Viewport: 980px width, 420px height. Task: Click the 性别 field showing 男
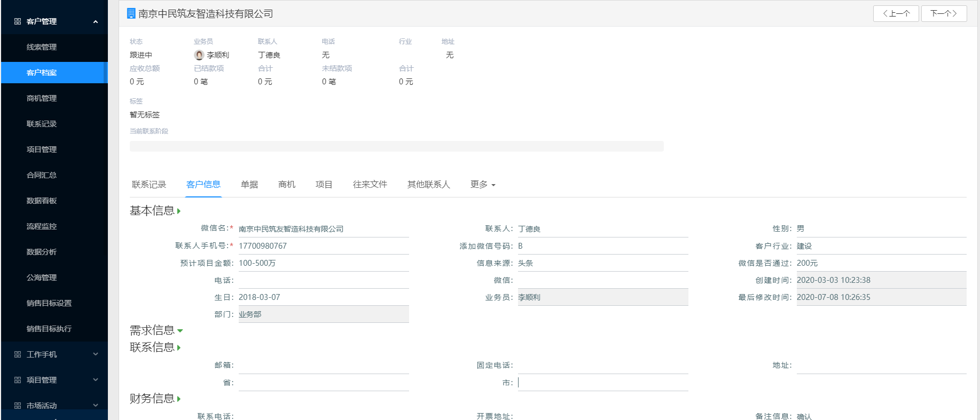pyautogui.click(x=882, y=229)
